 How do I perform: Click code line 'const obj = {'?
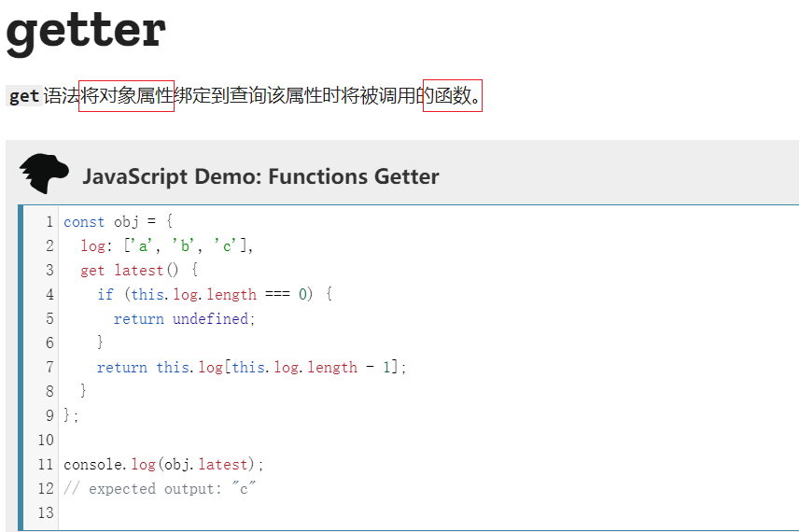[119, 222]
